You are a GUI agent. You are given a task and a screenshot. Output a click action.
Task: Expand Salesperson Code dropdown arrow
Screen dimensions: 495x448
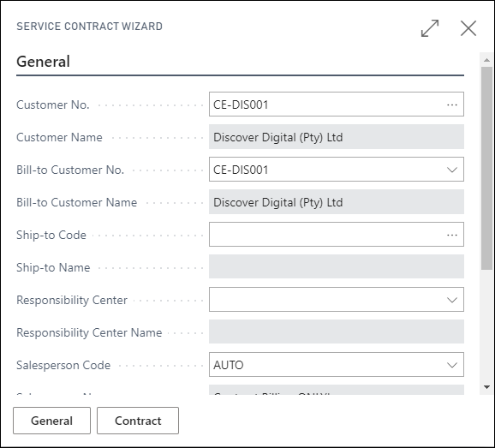pos(452,365)
